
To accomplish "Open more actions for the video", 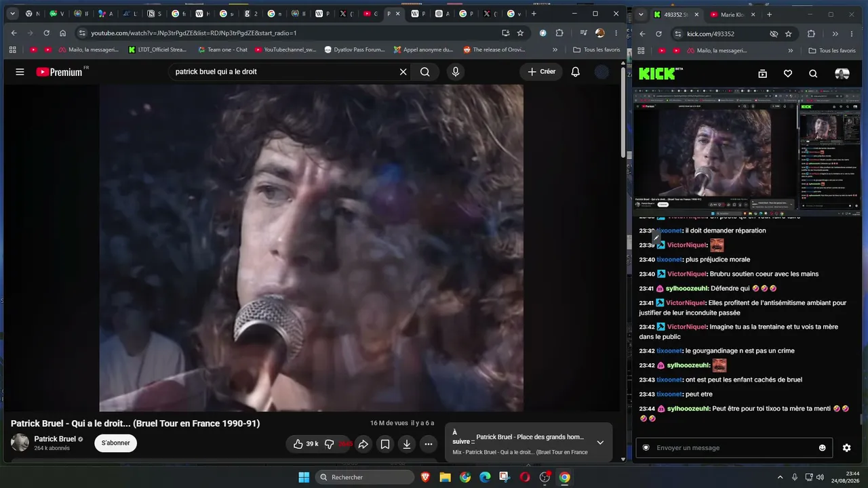I will click(x=428, y=444).
